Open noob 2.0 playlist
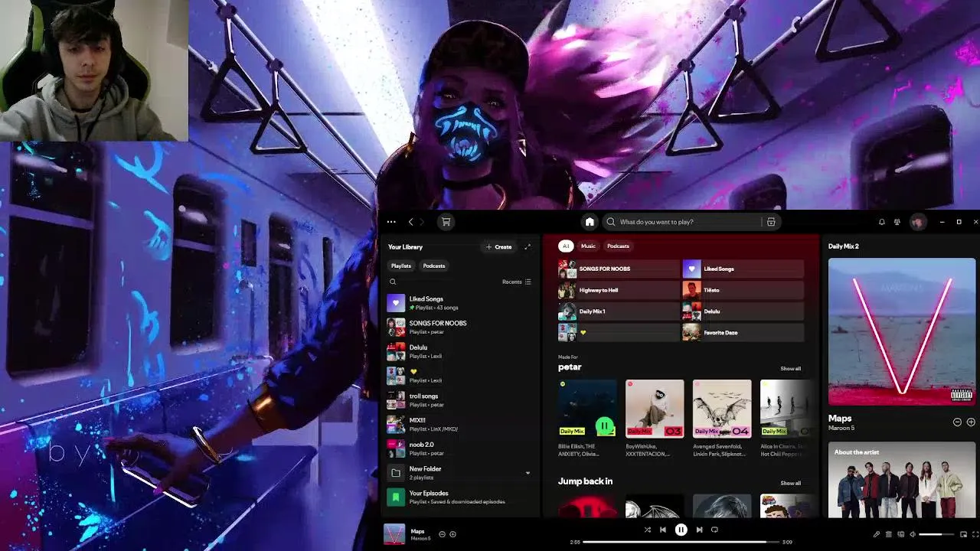The image size is (980, 551). [x=459, y=448]
